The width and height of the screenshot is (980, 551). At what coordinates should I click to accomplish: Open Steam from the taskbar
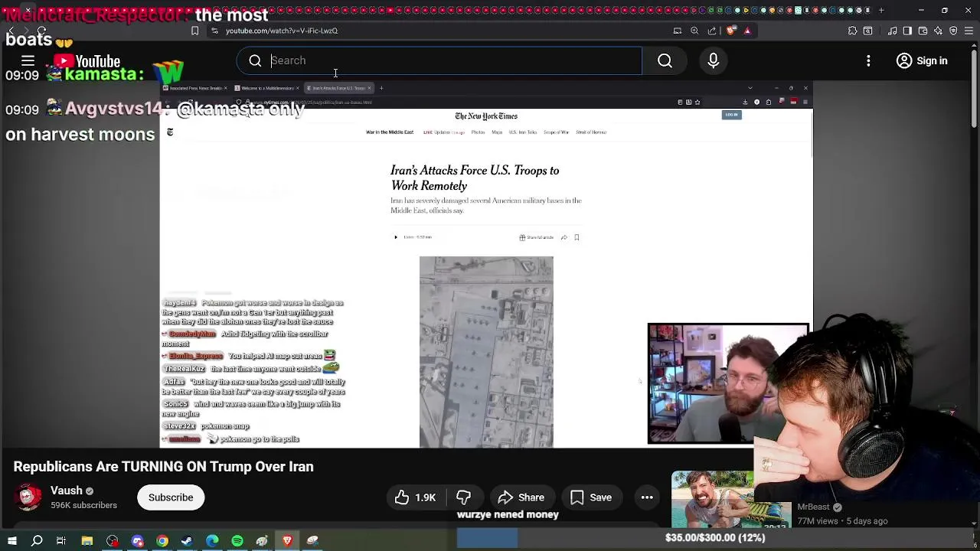[187, 541]
